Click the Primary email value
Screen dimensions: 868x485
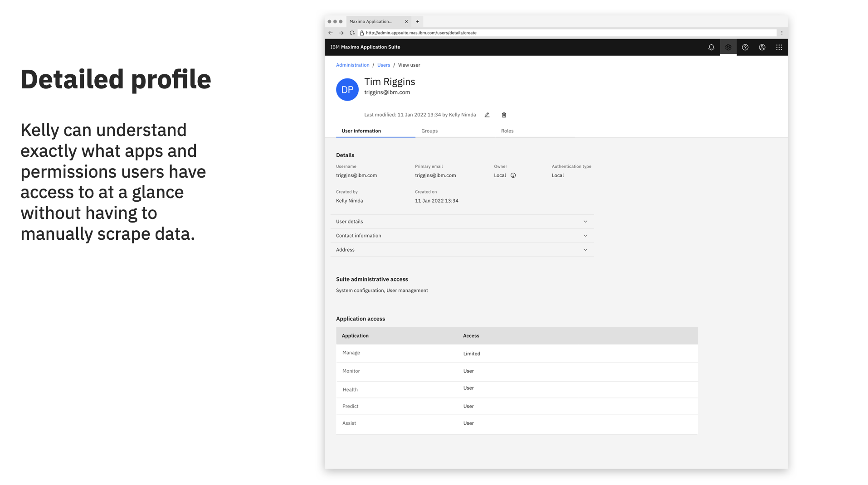(x=435, y=175)
